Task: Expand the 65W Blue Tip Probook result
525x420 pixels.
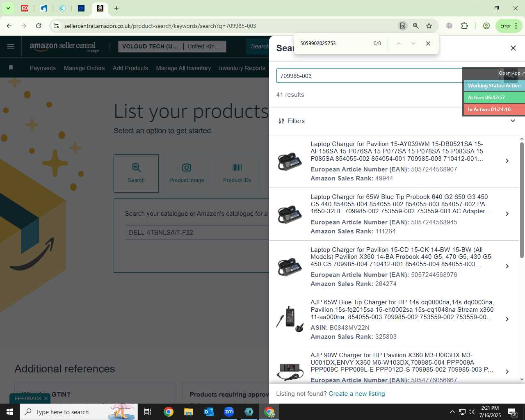Action: (507, 214)
